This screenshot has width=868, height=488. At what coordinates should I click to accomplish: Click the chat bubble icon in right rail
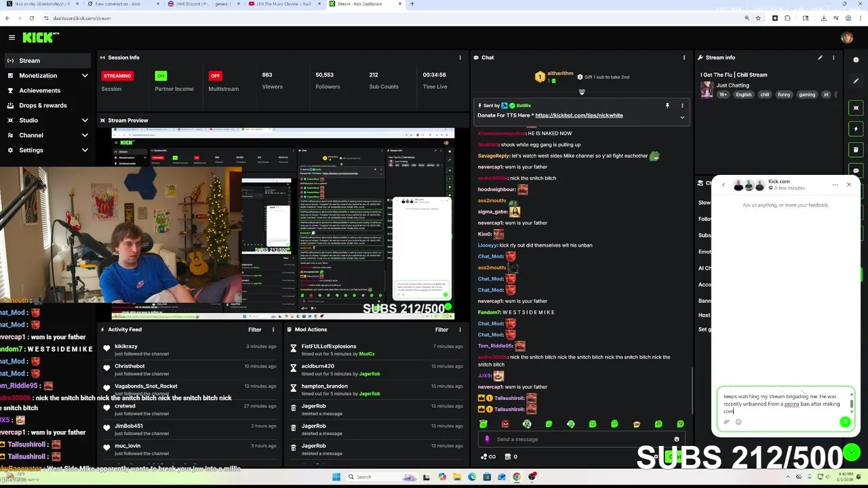856,171
